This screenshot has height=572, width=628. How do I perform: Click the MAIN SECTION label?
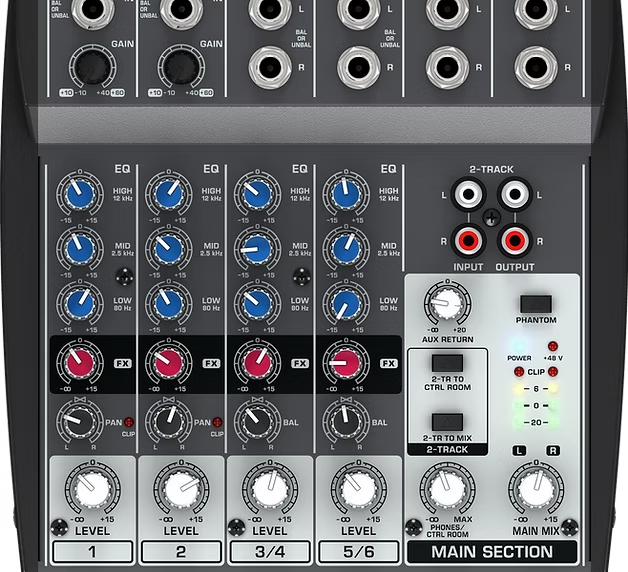tap(492, 552)
